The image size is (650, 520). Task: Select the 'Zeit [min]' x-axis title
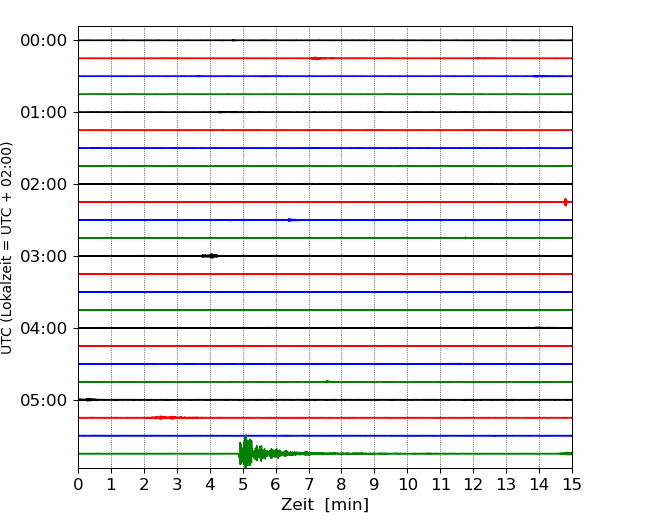[x=325, y=505]
